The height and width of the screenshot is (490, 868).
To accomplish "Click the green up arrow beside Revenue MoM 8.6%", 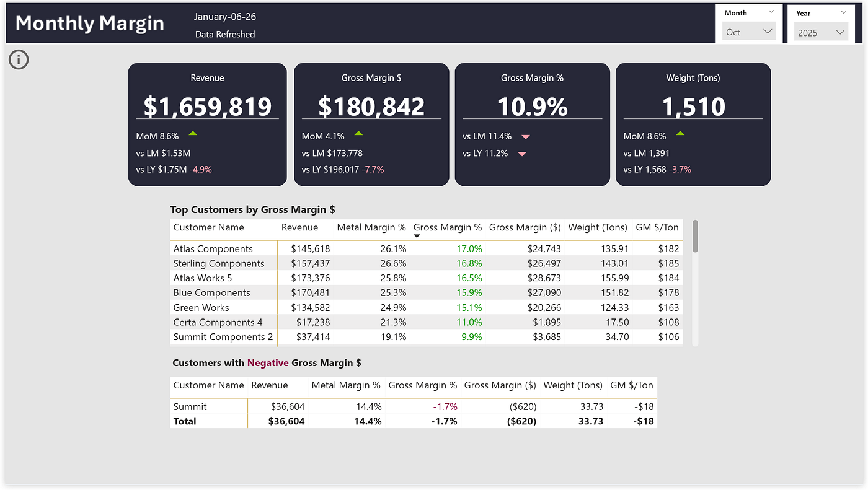I will (193, 133).
